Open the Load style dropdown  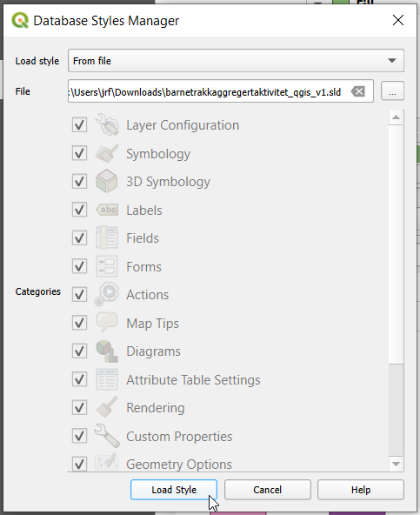(x=236, y=60)
